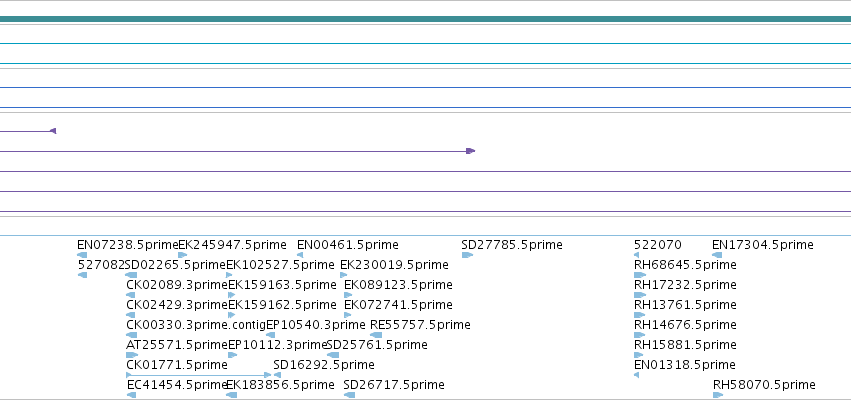Select the CK02429.3prime label
Image resolution: width=851 pixels, height=400 pixels.
click(x=177, y=305)
